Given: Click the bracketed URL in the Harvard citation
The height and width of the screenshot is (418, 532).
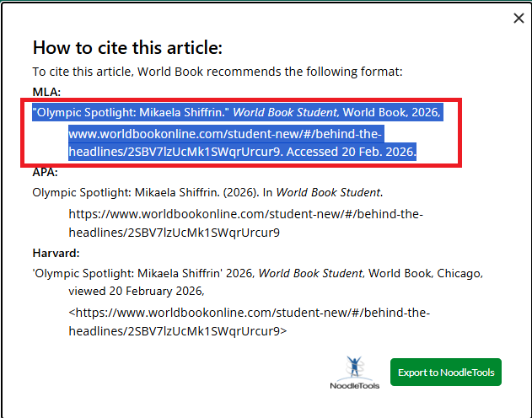Looking at the screenshot, I should click(x=249, y=313).
